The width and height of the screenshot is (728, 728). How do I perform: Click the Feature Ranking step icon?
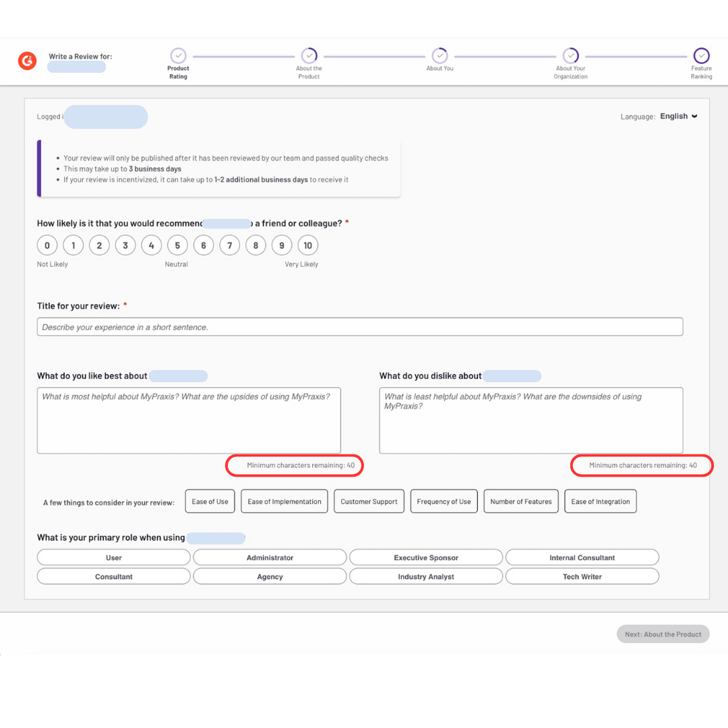(701, 55)
